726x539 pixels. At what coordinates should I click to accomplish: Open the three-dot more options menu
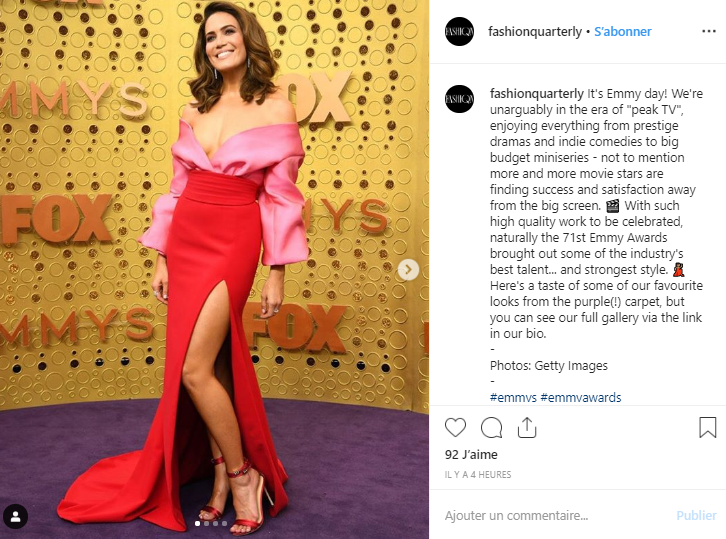pyautogui.click(x=708, y=31)
